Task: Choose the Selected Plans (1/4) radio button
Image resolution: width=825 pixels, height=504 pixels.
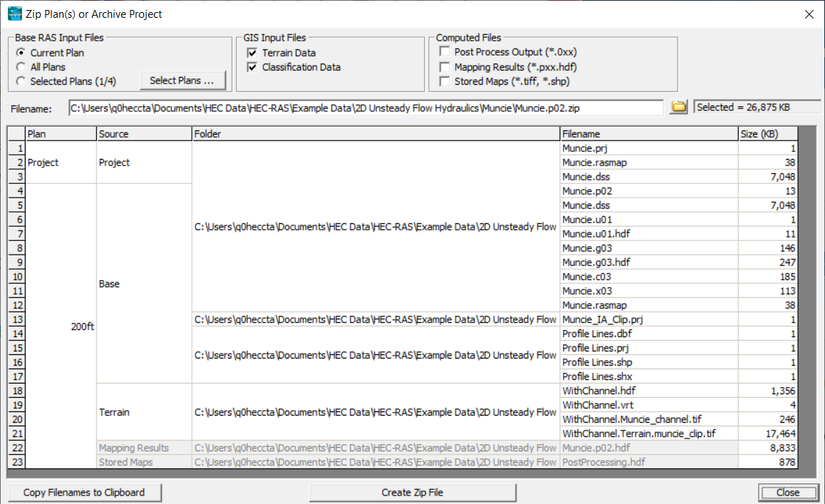Action: (x=21, y=81)
